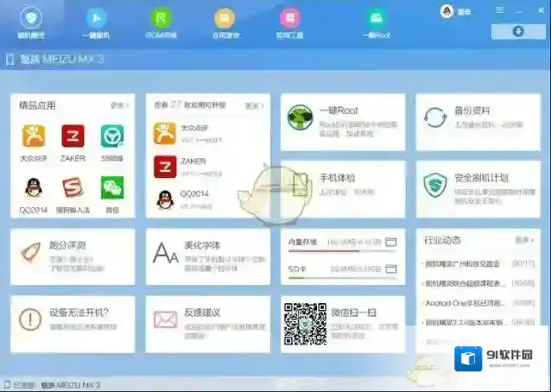Click the download arrow button top right

pyautogui.click(x=518, y=32)
